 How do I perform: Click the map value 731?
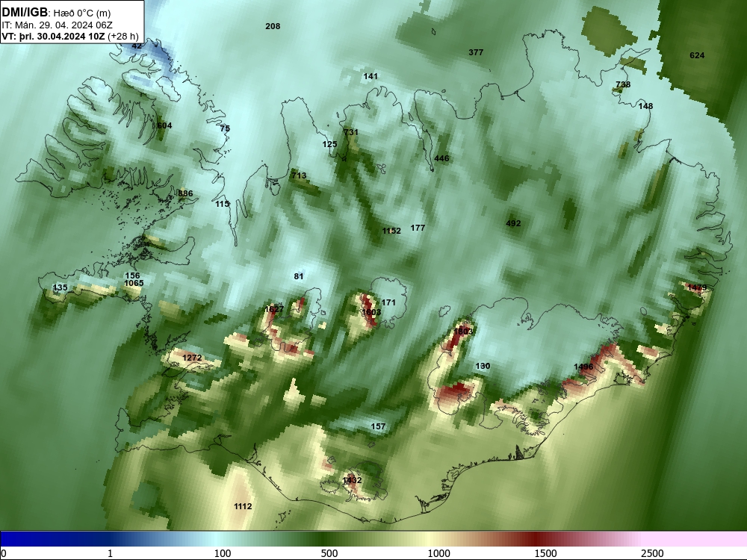(350, 132)
